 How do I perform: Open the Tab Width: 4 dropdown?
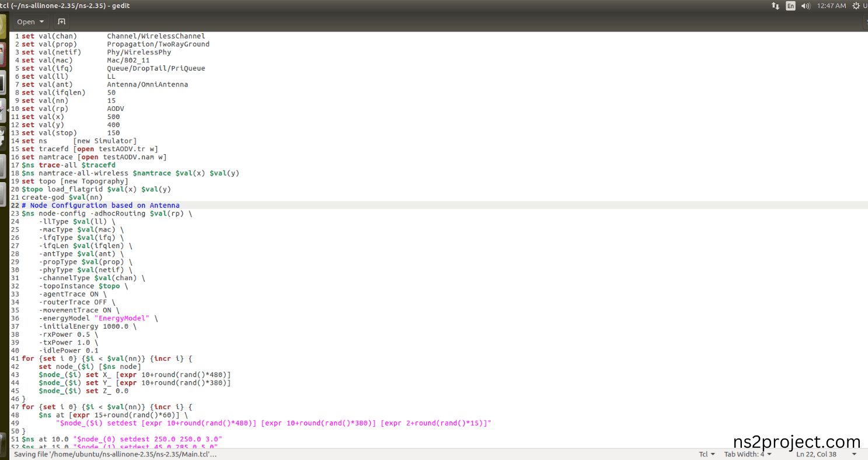pos(748,454)
